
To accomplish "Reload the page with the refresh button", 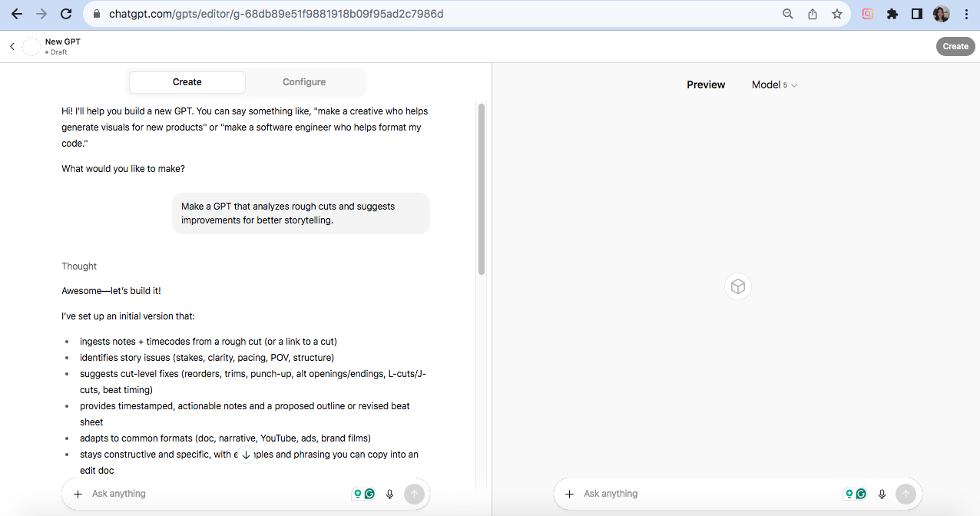I will point(66,14).
